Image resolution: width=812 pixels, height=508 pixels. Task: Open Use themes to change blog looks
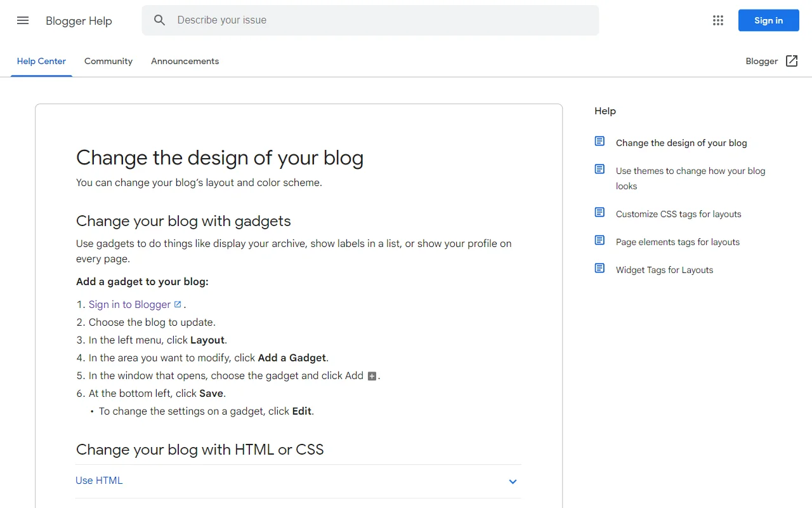coord(691,178)
